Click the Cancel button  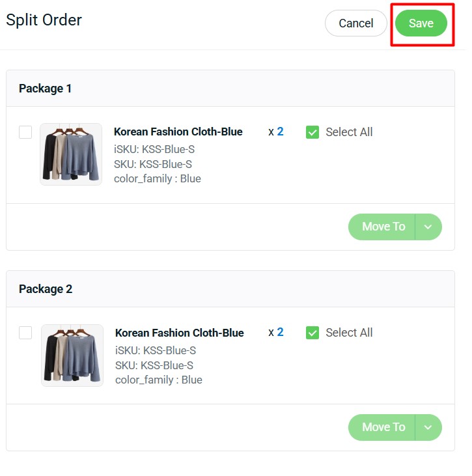click(356, 23)
